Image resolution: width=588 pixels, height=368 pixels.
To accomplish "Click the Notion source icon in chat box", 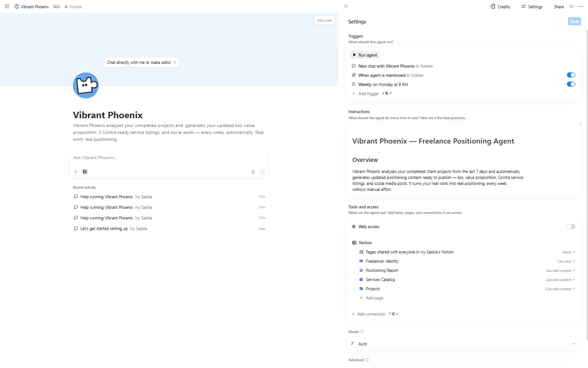I will pos(85,172).
